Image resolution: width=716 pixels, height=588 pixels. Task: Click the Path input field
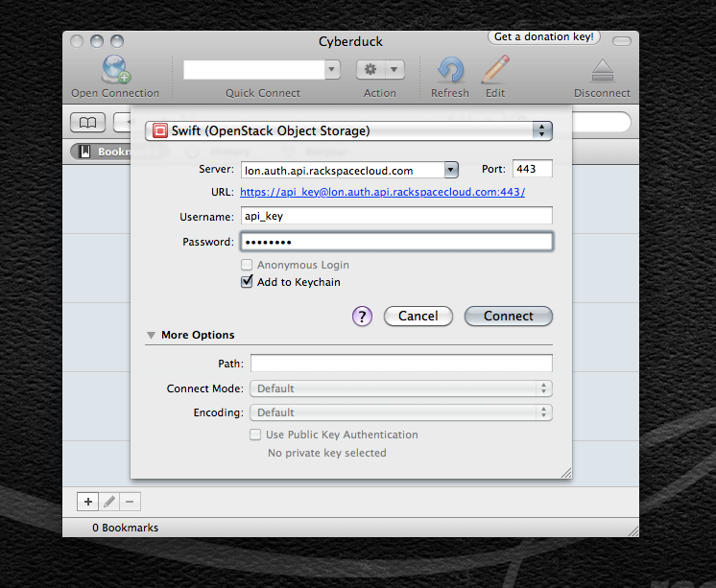pyautogui.click(x=401, y=364)
